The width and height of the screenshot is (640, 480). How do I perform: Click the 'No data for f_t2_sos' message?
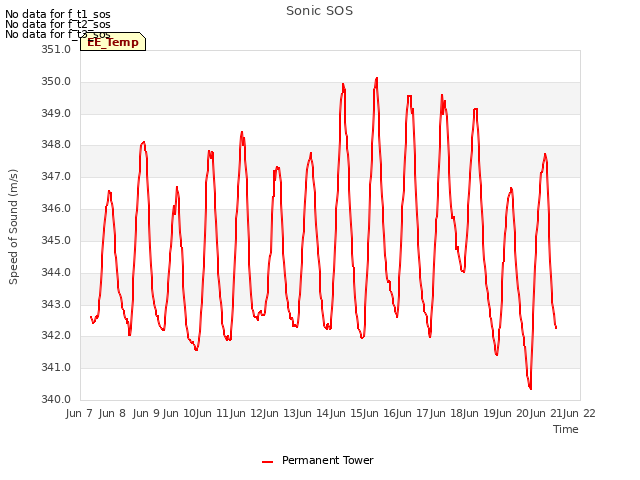pyautogui.click(x=58, y=24)
